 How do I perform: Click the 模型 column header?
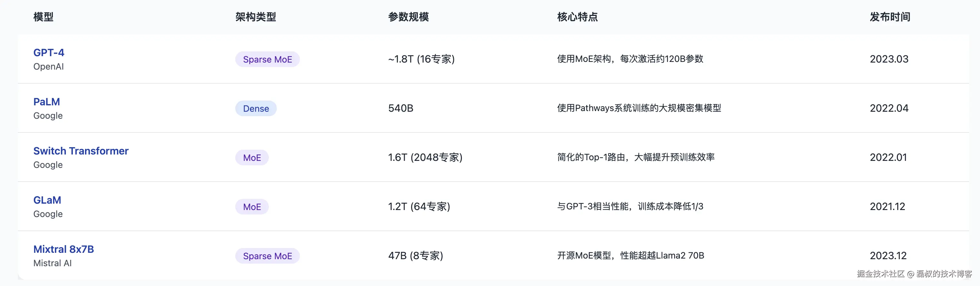tap(43, 17)
